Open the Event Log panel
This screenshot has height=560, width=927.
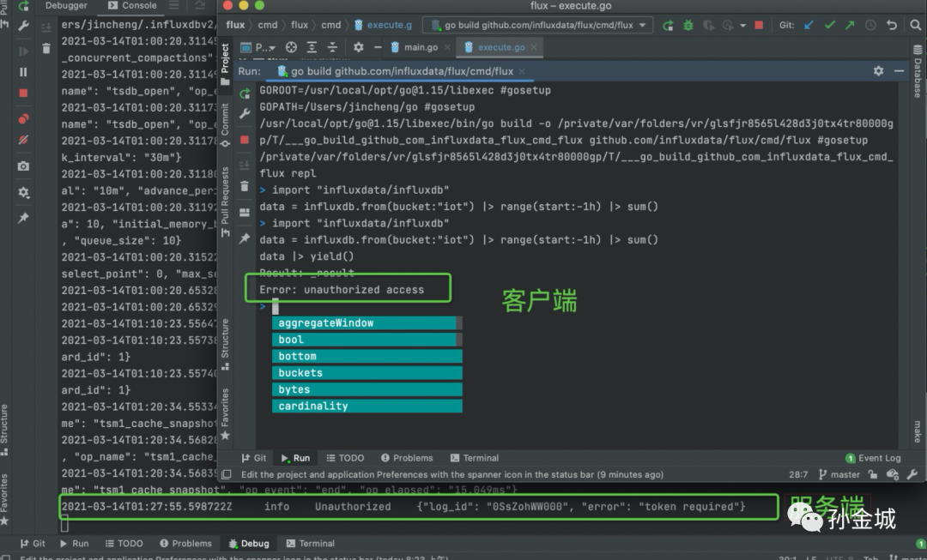[x=873, y=458]
